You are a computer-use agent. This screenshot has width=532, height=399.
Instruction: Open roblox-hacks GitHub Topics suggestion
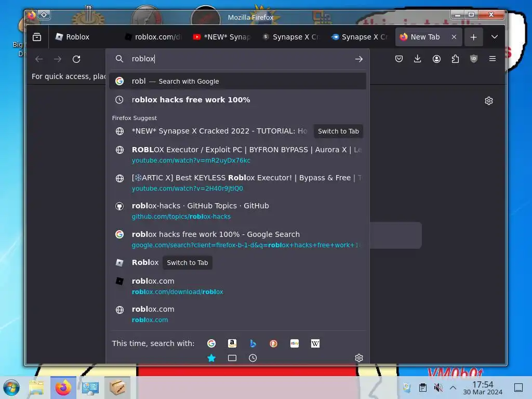(237, 211)
